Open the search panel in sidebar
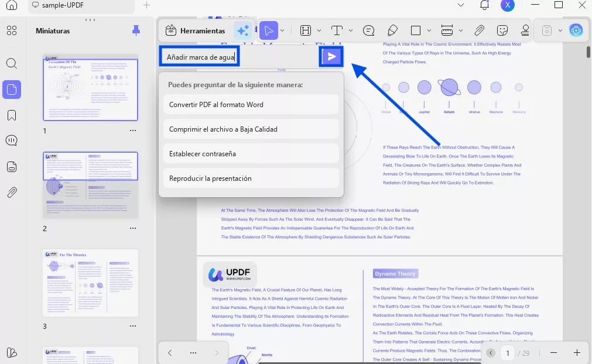592x364 pixels. (x=12, y=63)
